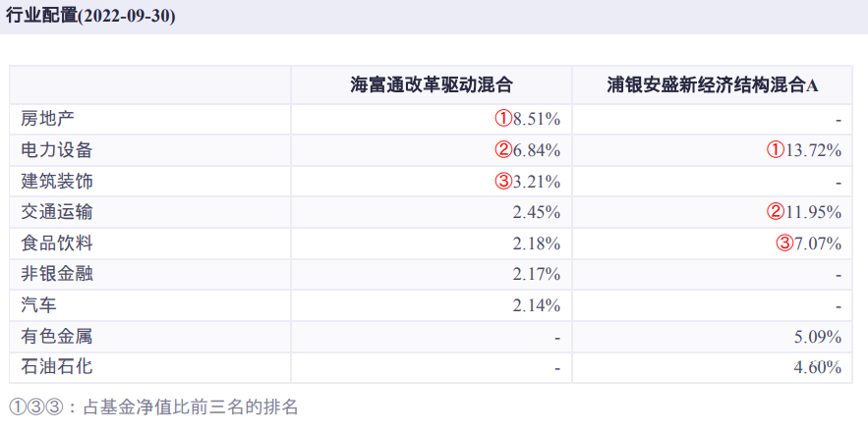This screenshot has width=868, height=434.
Task: Select the 石油石化 row label
Action: [x=56, y=367]
